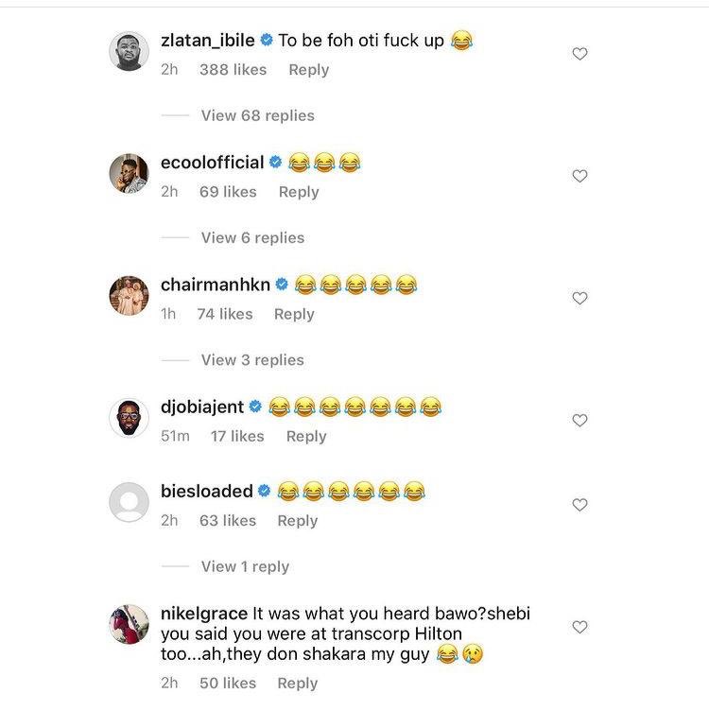Screen dimensions: 709x728
Task: Like chairmanhkn's comment via the heart icon
Action: (x=580, y=298)
